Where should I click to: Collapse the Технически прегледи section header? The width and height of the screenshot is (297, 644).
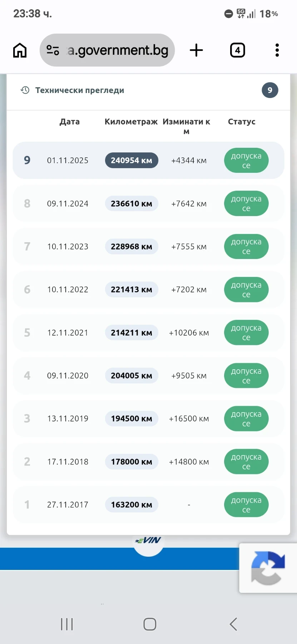pyautogui.click(x=148, y=91)
